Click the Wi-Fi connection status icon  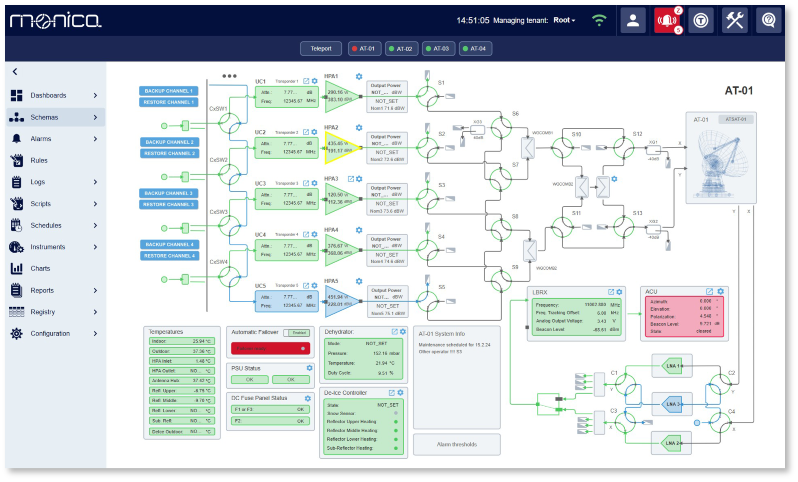click(x=599, y=20)
